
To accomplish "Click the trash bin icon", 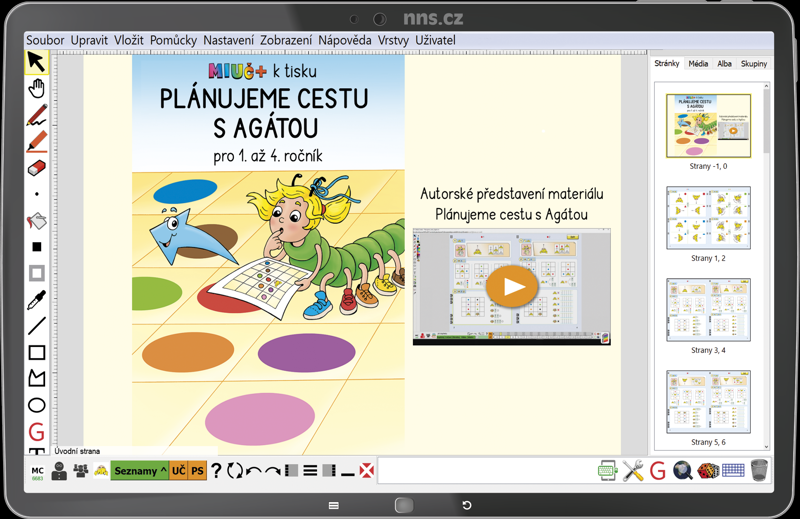I will point(759,470).
